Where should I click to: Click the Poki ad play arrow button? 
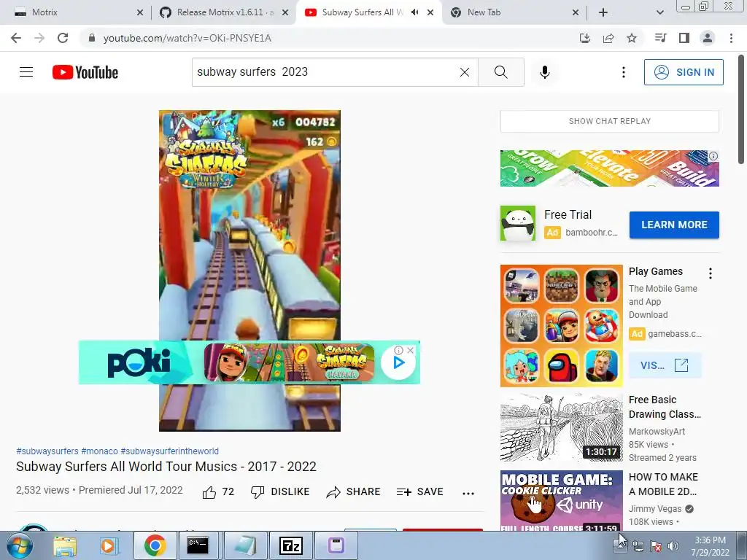pyautogui.click(x=398, y=363)
